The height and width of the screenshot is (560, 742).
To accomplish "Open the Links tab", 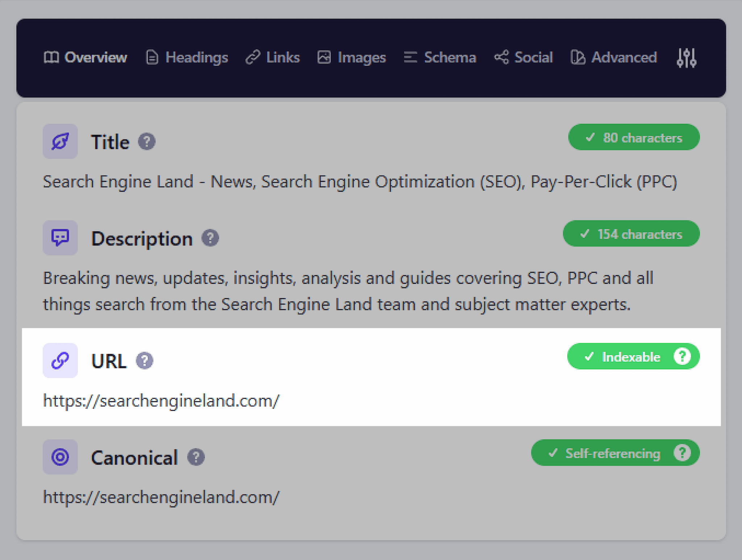I will pos(273,57).
